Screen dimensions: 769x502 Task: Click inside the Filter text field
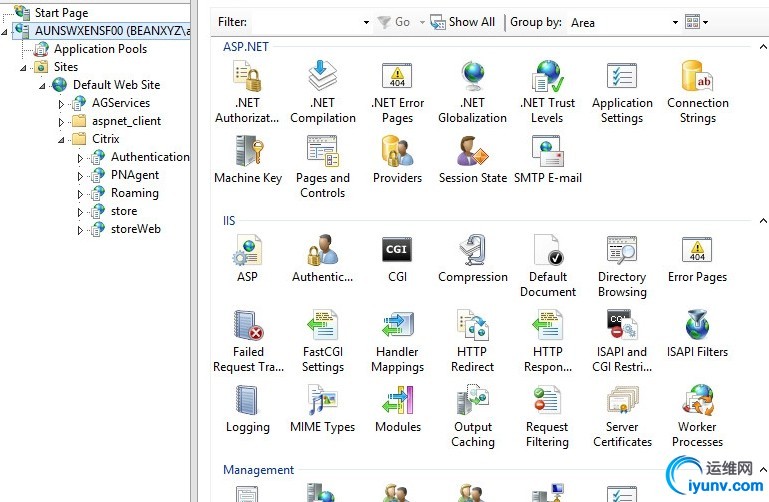307,23
